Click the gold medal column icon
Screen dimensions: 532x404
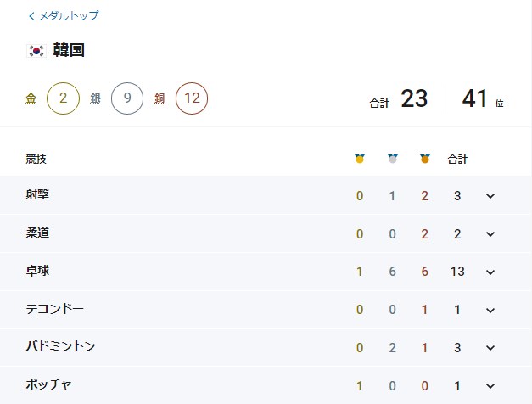click(360, 159)
